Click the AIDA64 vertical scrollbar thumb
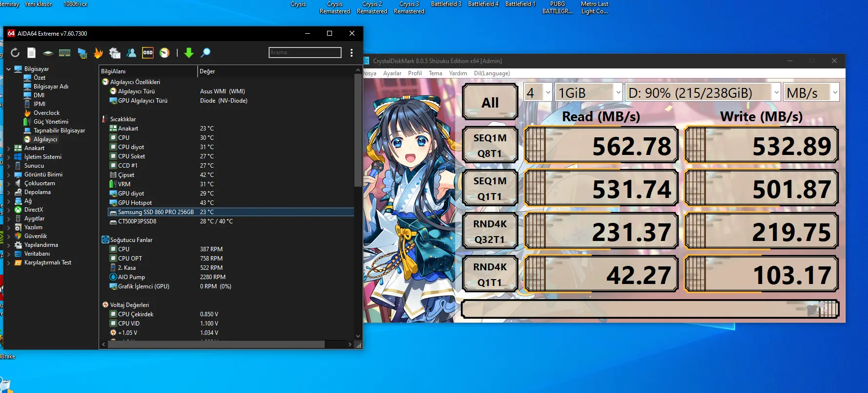This screenshot has height=393, width=868. pos(358,131)
